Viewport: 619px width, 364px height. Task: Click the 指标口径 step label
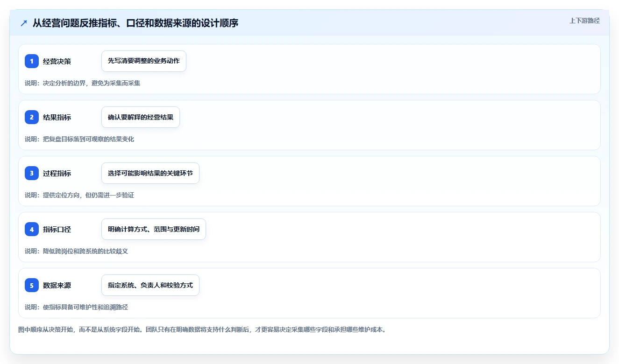(57, 230)
